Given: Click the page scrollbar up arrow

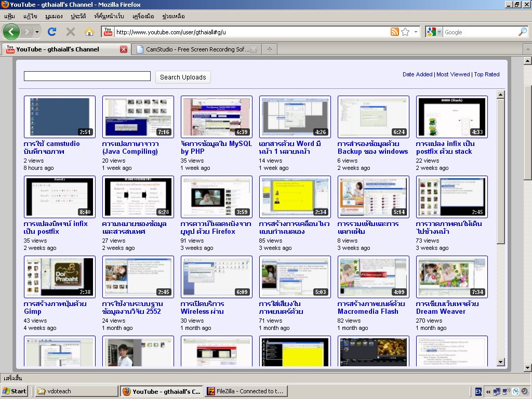Looking at the screenshot, I should pyautogui.click(x=528, y=61).
